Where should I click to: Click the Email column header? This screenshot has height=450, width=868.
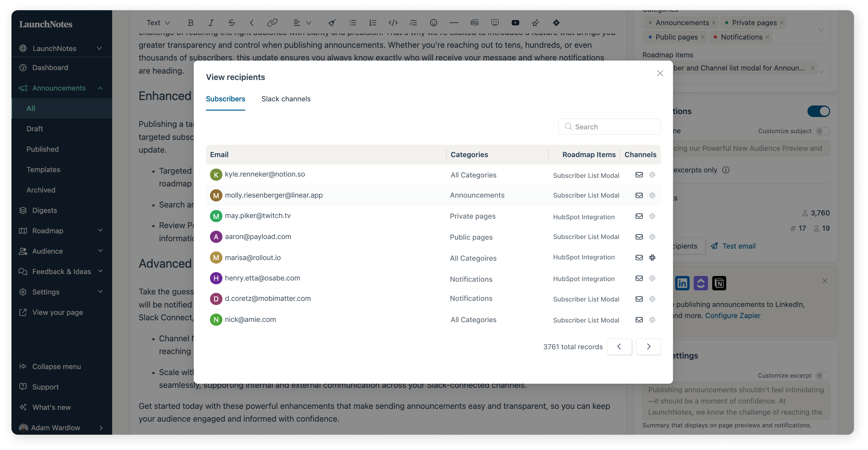tap(219, 154)
